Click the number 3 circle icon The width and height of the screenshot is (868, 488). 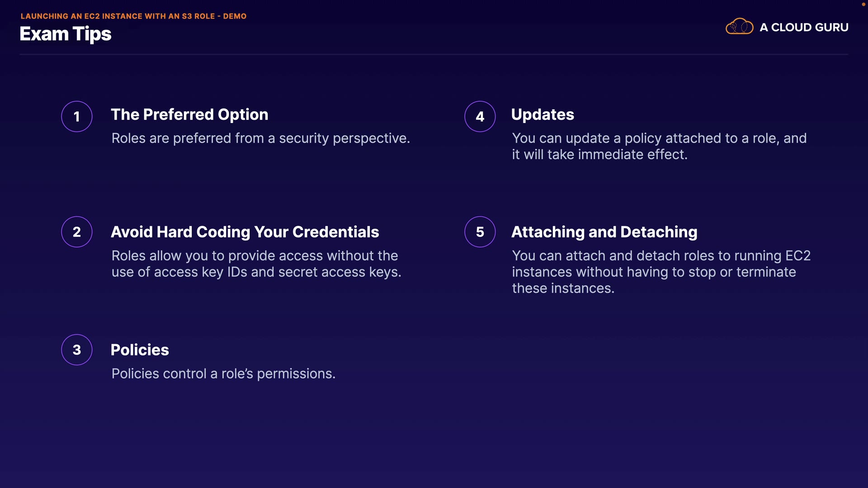point(77,350)
